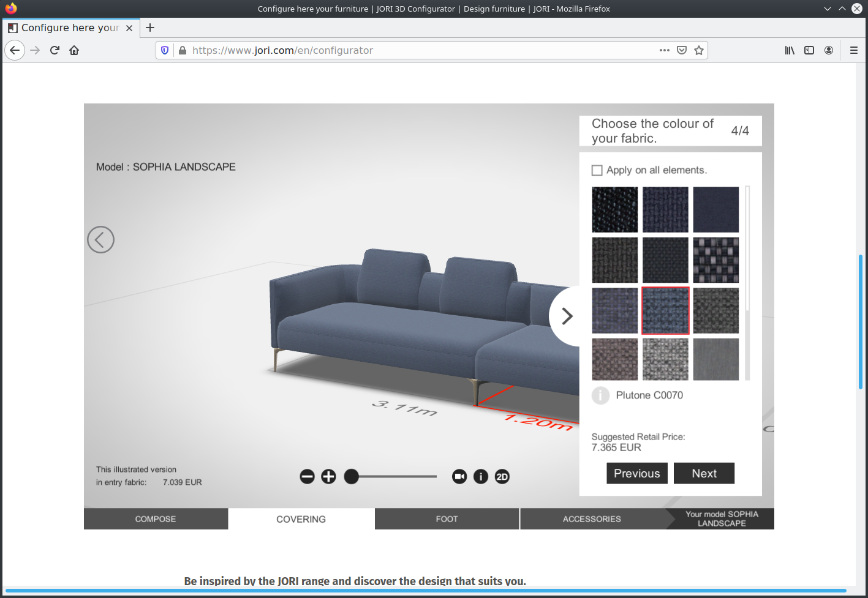Screen dimensions: 868x598
Task: Rotate the sofa view left with circle arrow
Action: point(100,239)
